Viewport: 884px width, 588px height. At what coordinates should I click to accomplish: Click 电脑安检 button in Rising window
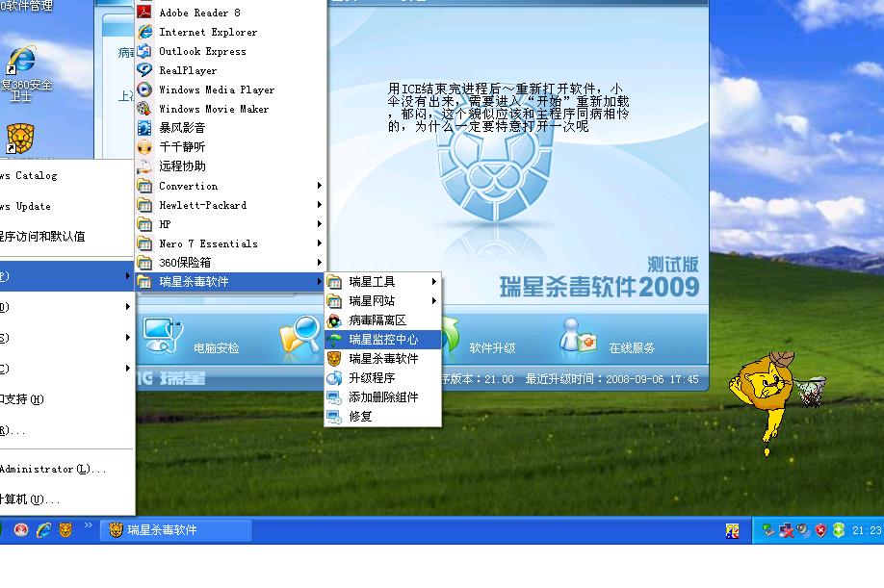tap(192, 338)
